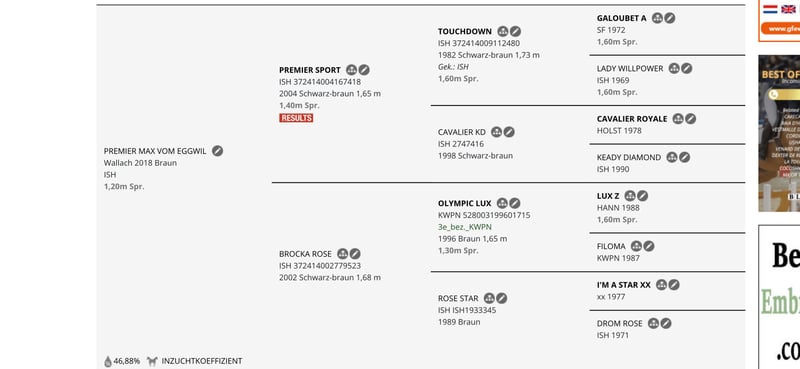Open the pedigree tree icon for PREMIER SPORT

pyautogui.click(x=352, y=70)
